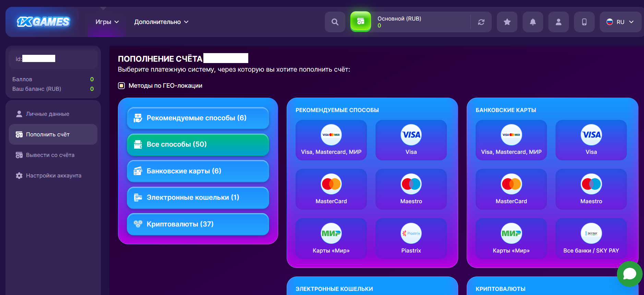Select Visa, Mastercard, МИР in Рекомендуемые способы
The height and width of the screenshot is (295, 644).
pyautogui.click(x=331, y=140)
